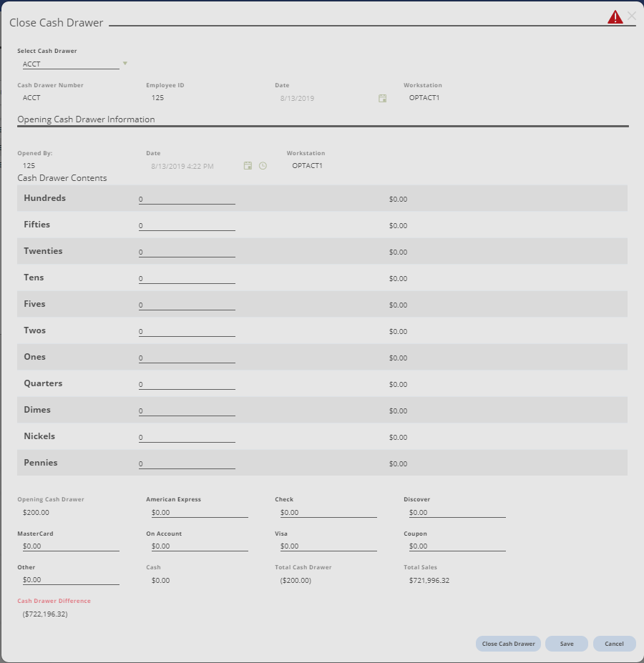
Task: Click the Hundreds row total $0.00
Action: click(398, 199)
